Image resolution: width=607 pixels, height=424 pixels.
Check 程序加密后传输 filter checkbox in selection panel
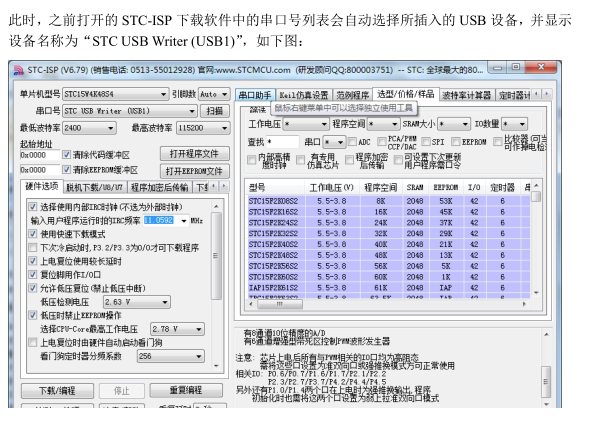pos(350,160)
